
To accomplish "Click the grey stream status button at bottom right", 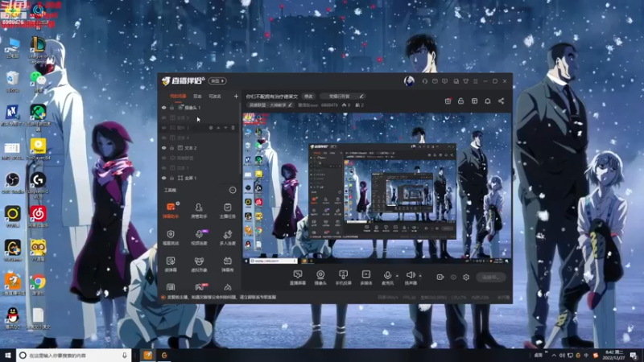I will [x=491, y=277].
